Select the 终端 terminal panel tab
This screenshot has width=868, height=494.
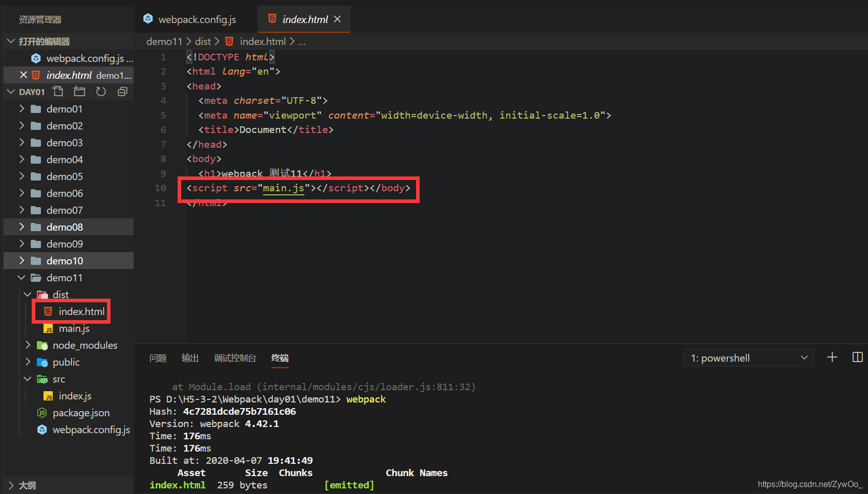click(280, 358)
